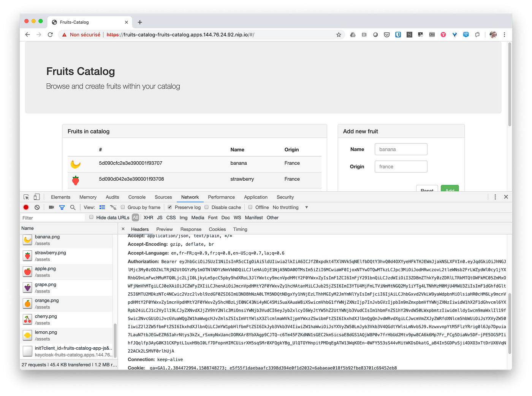Enable screenshot capture during page load
This screenshot has height=396, width=532.
click(51, 207)
